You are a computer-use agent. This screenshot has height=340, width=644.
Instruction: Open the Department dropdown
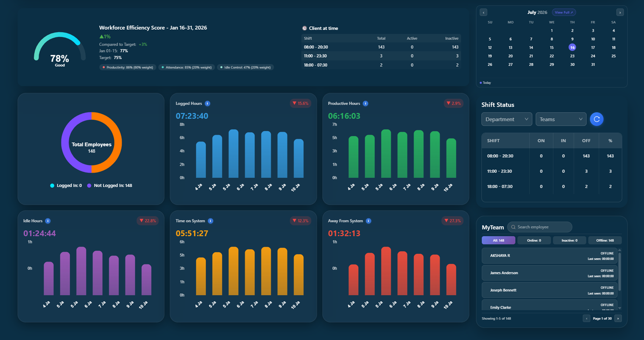507,119
